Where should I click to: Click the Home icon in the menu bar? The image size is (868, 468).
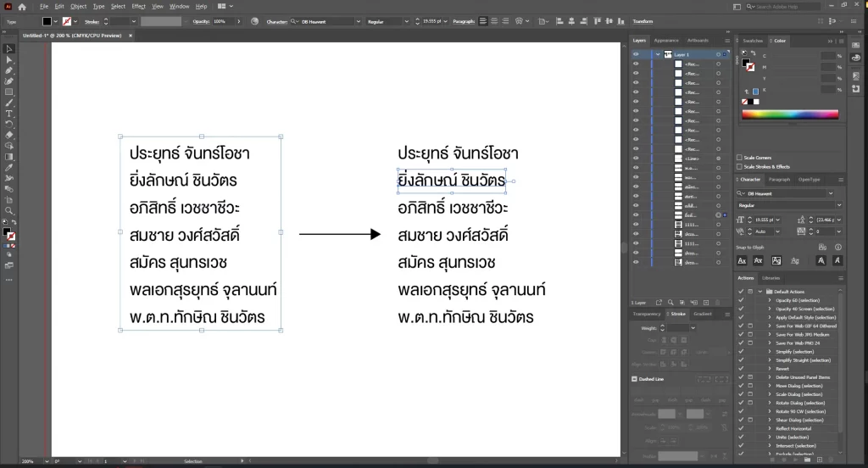pyautogui.click(x=22, y=7)
